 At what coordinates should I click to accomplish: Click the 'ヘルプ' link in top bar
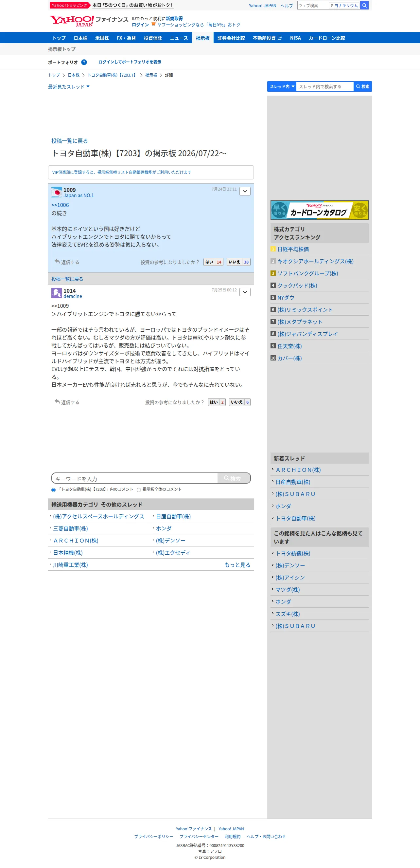[x=287, y=6]
